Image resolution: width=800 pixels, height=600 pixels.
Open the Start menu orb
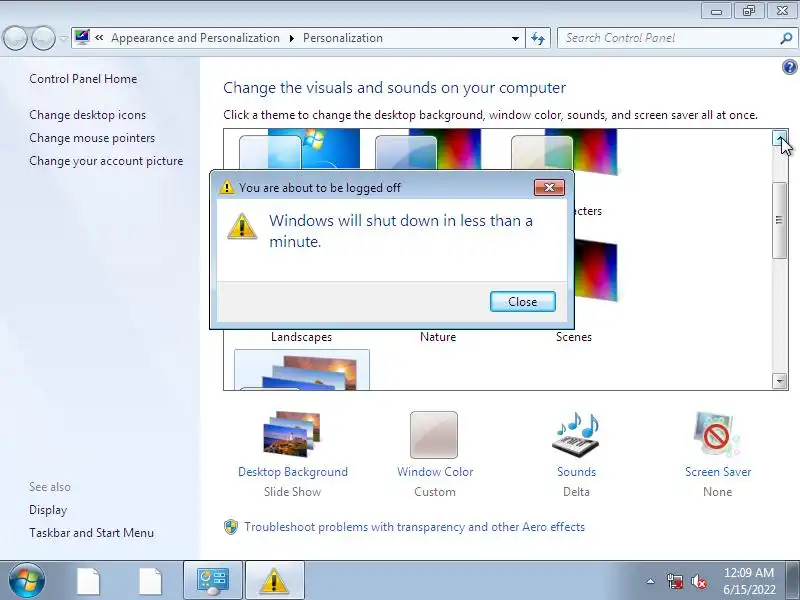pyautogui.click(x=27, y=580)
